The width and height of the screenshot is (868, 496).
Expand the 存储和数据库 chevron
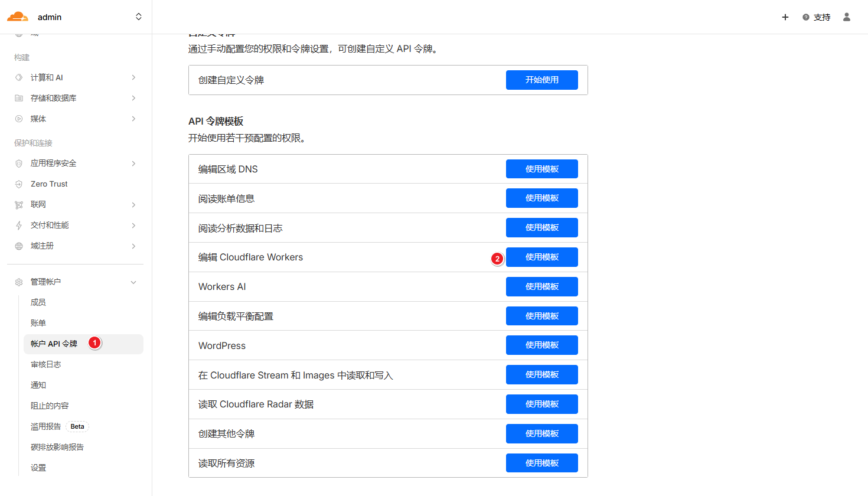[x=134, y=98]
